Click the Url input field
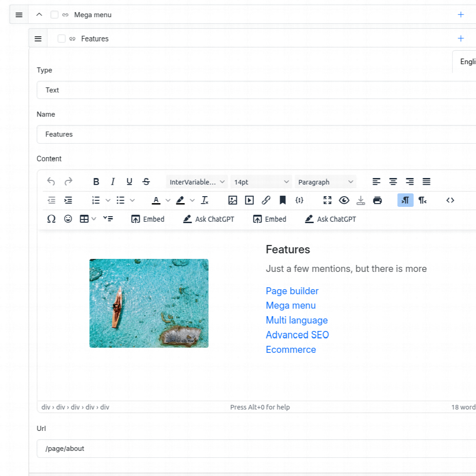The image size is (476, 476). pyautogui.click(x=256, y=449)
